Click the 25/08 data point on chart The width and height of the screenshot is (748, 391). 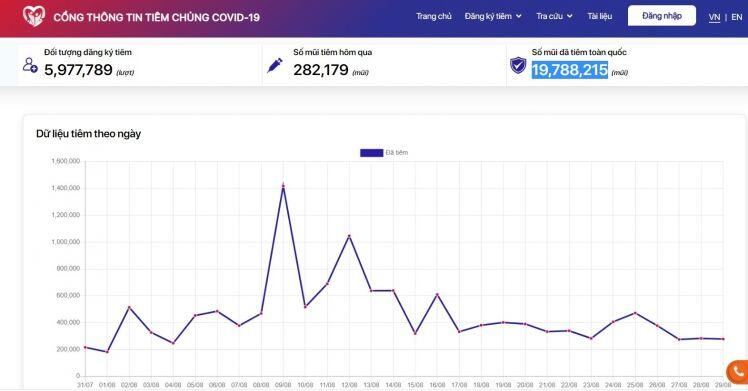[635, 313]
